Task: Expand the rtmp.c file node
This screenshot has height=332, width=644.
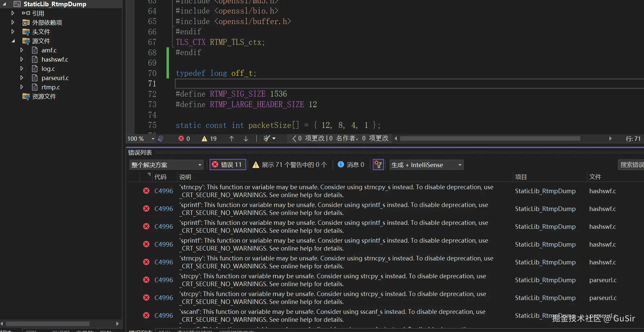Action: pyautogui.click(x=22, y=87)
